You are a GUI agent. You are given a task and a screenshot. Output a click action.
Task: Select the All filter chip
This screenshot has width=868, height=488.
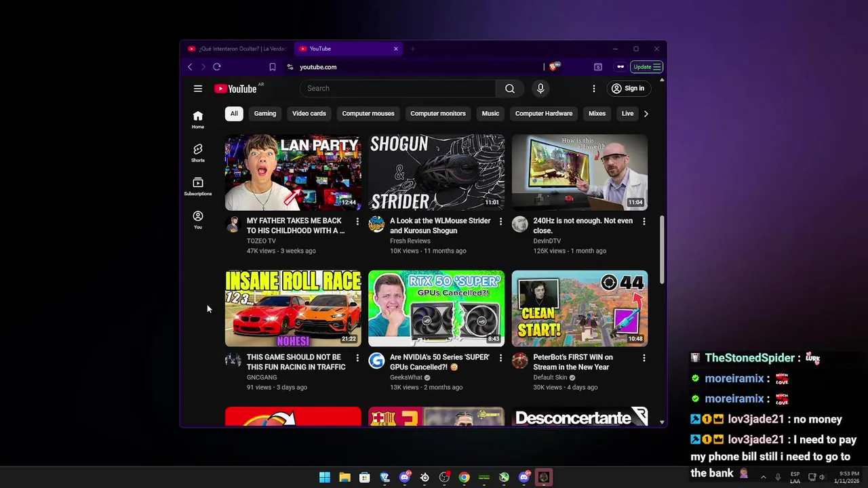(x=234, y=114)
